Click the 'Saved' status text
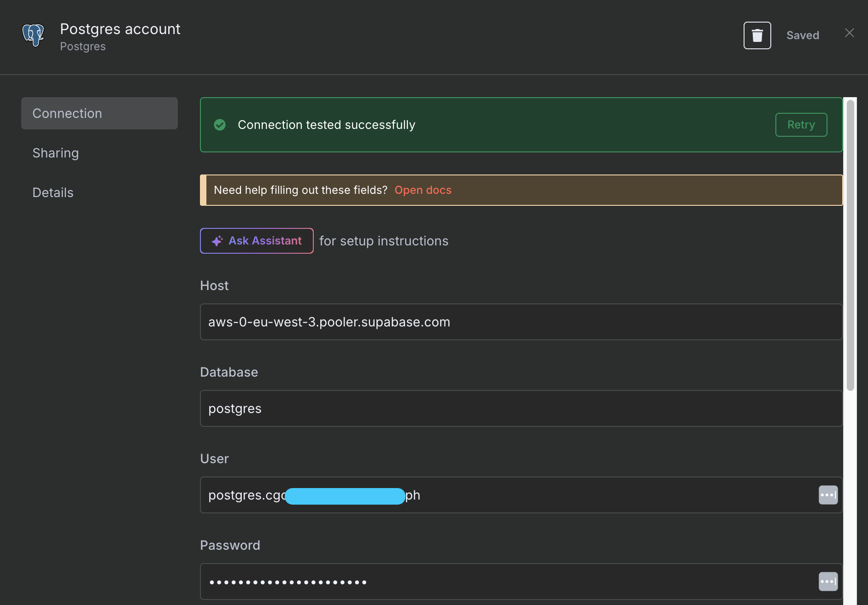Screen dimensions: 868x605 (x=803, y=35)
